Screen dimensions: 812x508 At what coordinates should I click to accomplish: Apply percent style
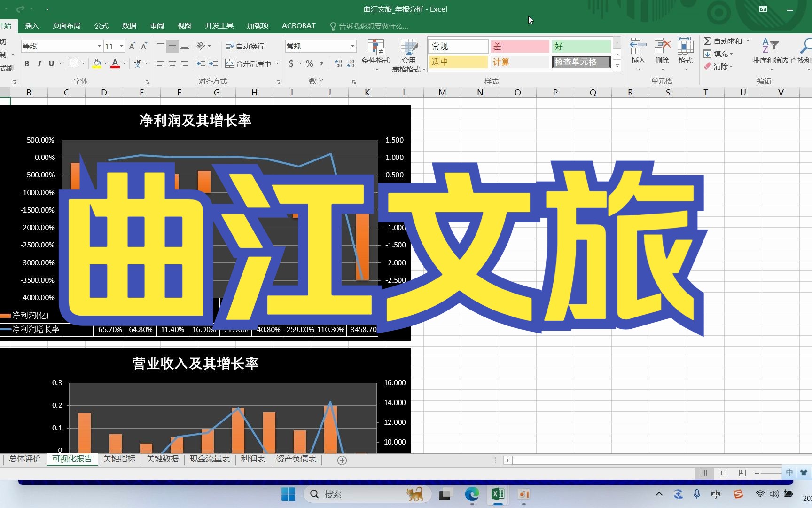tap(309, 63)
